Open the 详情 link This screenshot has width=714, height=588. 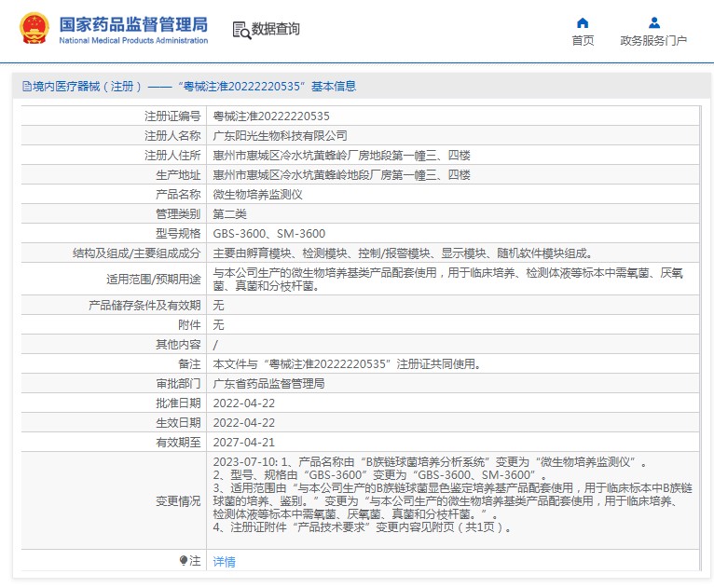(x=224, y=562)
